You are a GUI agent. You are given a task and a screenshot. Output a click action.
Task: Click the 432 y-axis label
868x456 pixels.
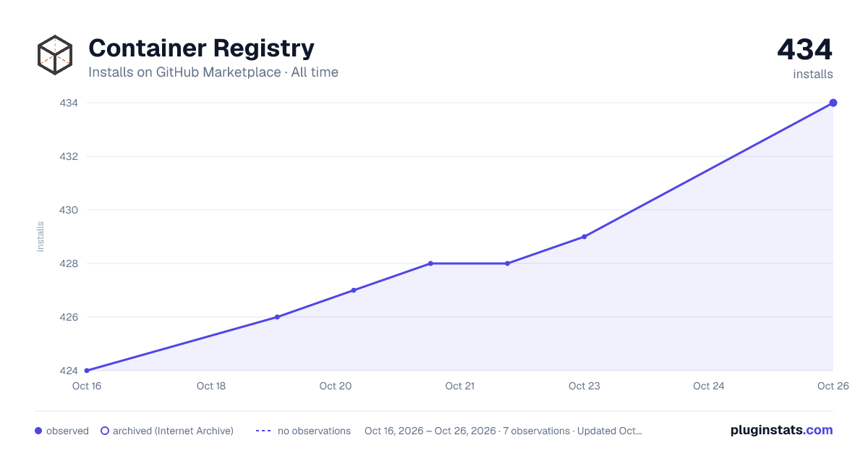click(x=69, y=156)
